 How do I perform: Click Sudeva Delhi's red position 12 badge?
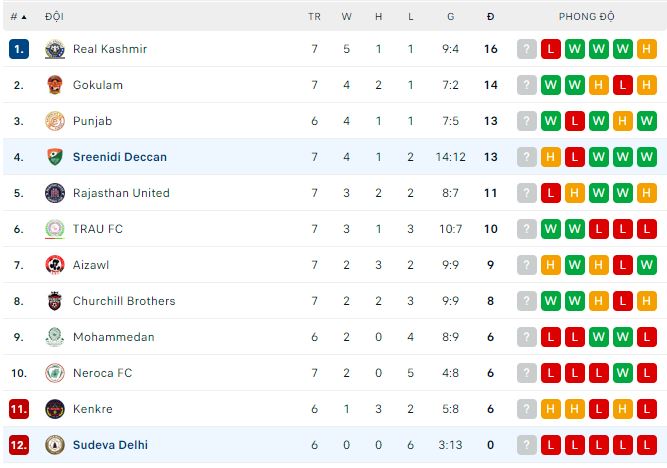tap(19, 445)
